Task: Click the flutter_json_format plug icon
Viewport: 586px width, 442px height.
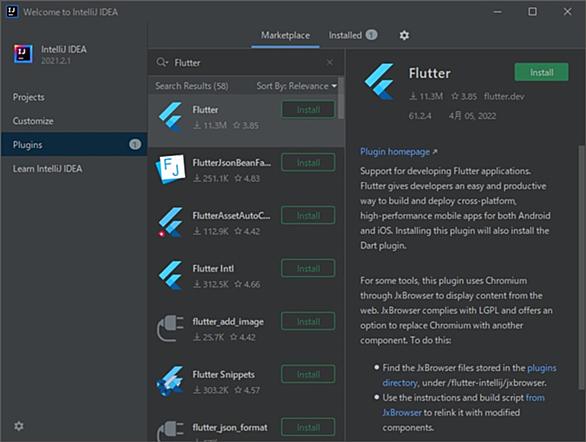Action: coord(170,431)
